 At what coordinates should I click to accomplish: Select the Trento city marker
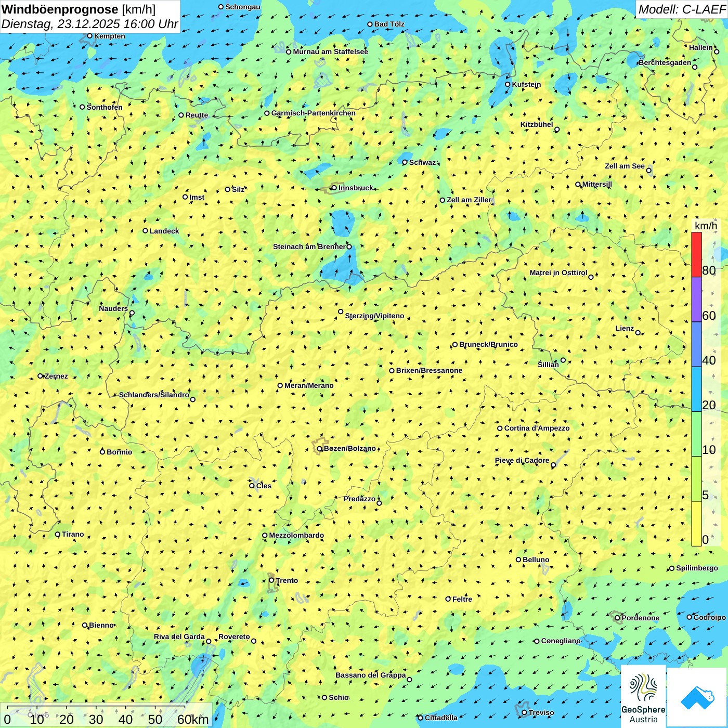(x=271, y=580)
